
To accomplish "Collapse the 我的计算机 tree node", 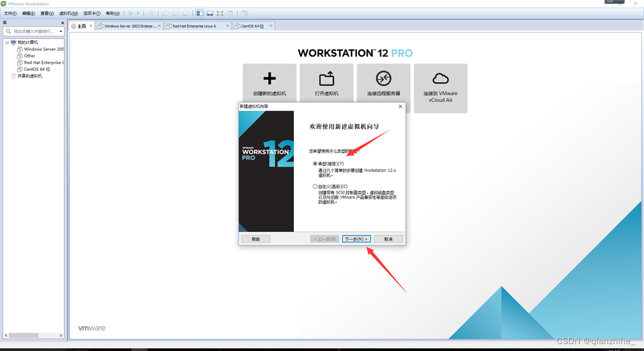I will click(x=7, y=43).
